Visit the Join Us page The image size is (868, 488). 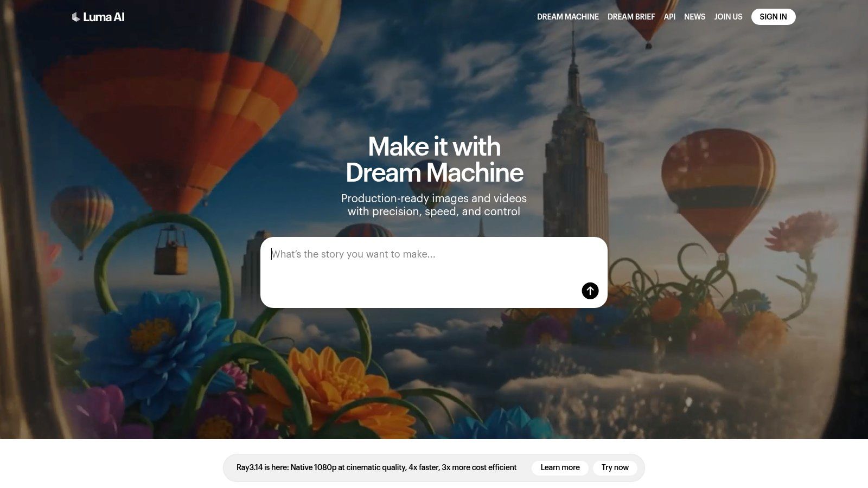(729, 17)
